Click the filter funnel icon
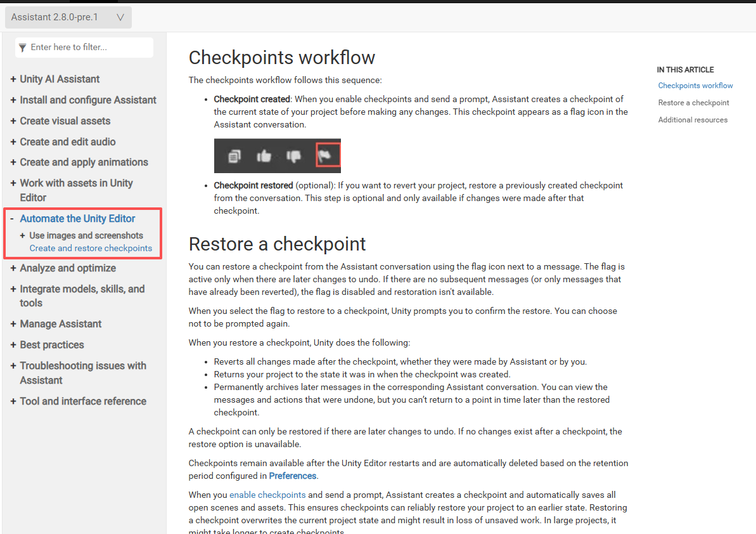756x534 pixels. pos(23,48)
